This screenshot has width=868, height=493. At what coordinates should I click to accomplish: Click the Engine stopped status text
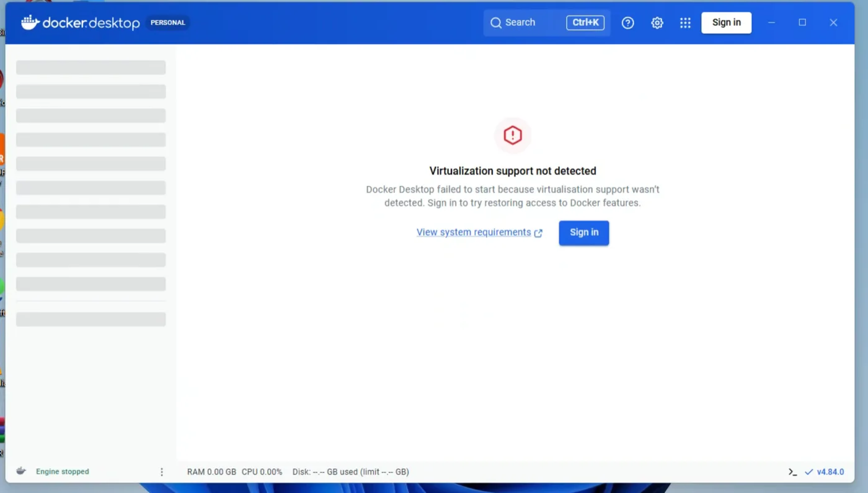[x=63, y=472]
